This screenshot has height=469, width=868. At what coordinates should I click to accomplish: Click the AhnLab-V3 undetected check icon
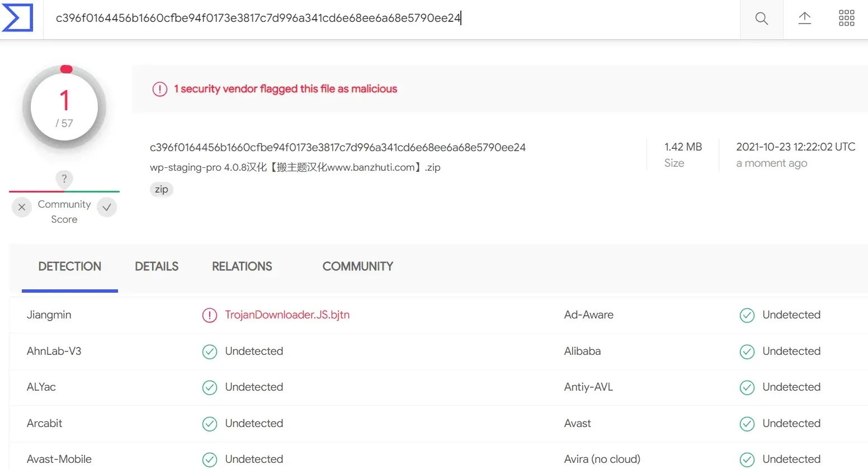[x=209, y=351]
